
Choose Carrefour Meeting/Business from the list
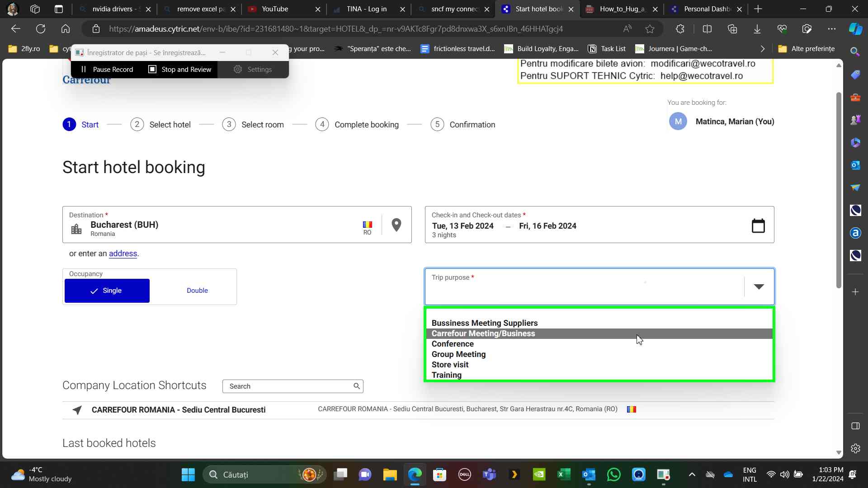pos(483,333)
